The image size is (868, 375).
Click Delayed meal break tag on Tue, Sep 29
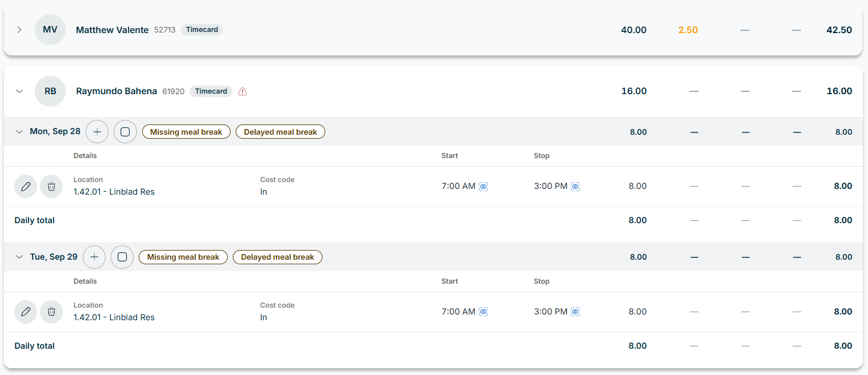(277, 257)
